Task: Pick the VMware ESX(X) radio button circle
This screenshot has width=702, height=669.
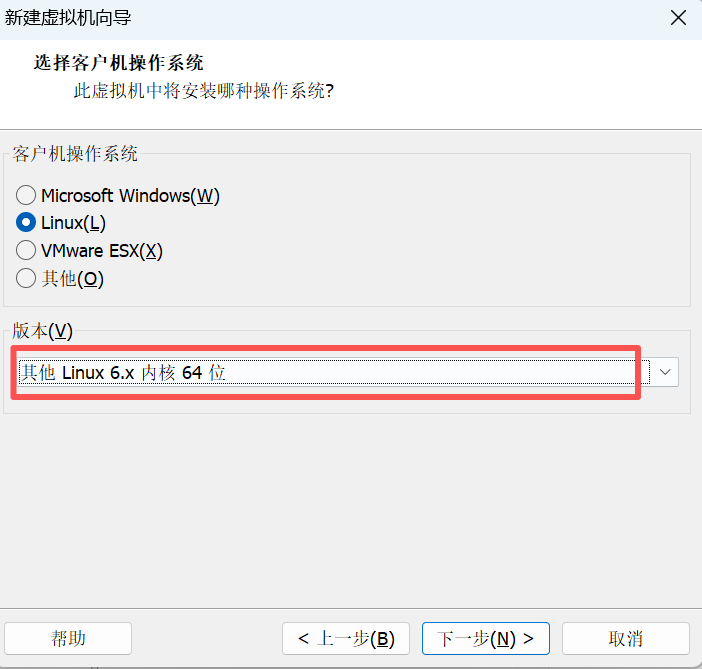Action: 26,251
